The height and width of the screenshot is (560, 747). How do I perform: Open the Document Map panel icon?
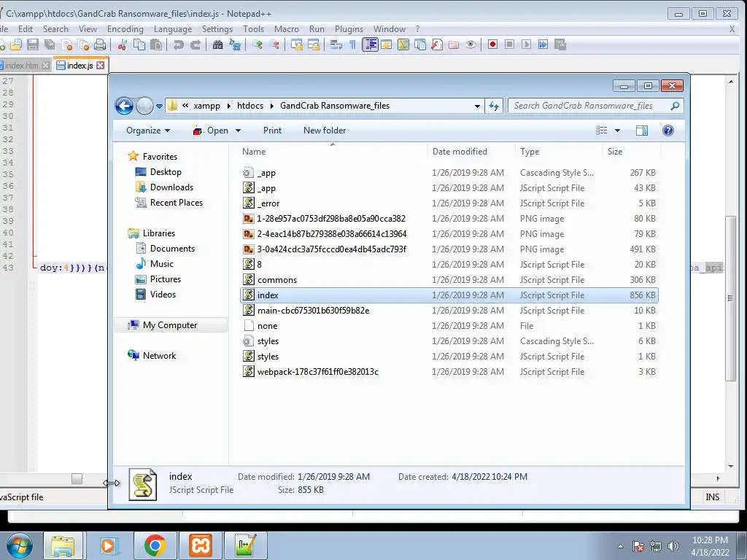pyautogui.click(x=403, y=44)
